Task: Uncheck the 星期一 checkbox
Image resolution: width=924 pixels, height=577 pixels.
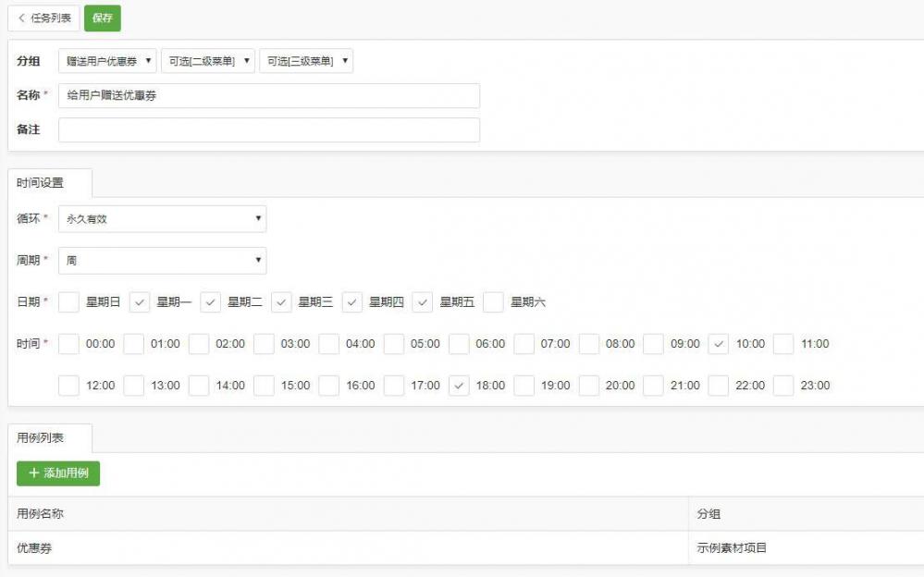Action: click(x=140, y=302)
